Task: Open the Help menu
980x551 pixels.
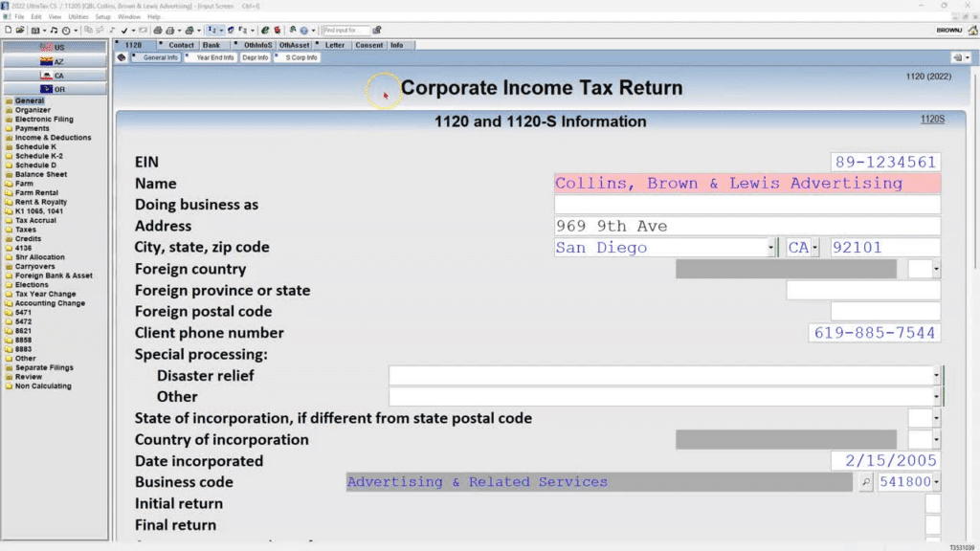Action: [x=154, y=17]
